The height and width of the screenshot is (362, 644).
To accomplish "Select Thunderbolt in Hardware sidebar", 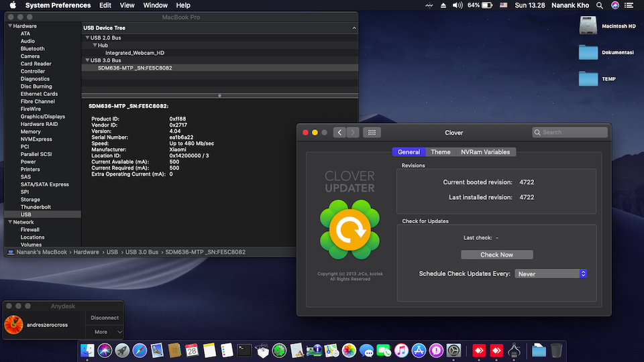I will tap(36, 207).
